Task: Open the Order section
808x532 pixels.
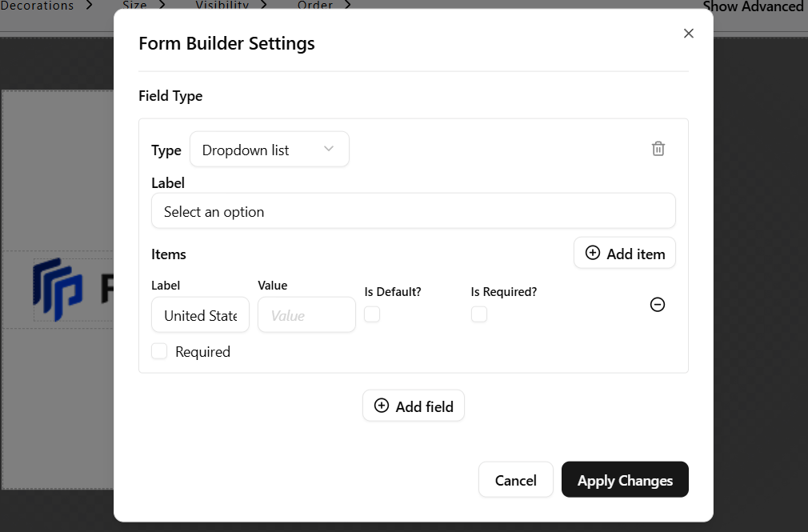Action: (323, 6)
